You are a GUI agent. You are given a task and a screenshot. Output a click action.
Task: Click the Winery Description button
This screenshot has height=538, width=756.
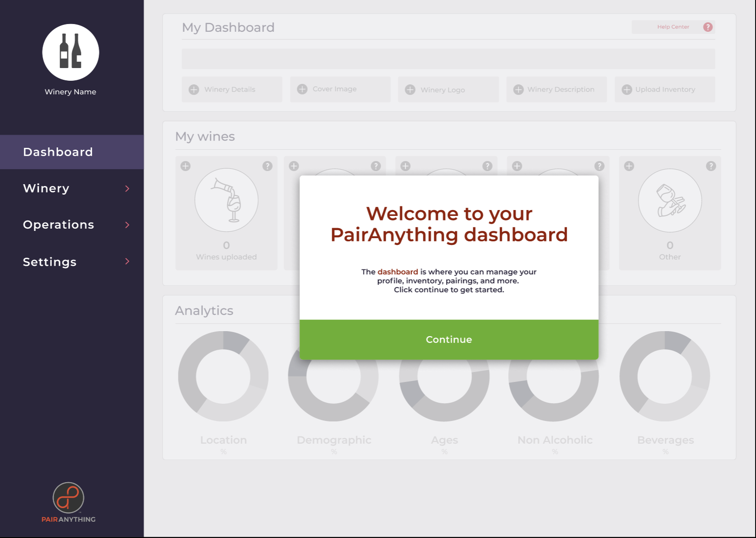556,89
